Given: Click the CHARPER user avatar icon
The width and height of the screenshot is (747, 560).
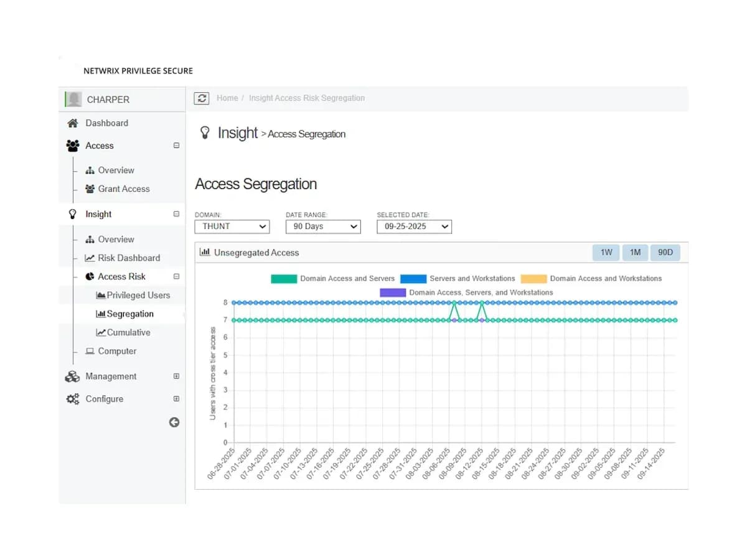Looking at the screenshot, I should coord(74,99).
